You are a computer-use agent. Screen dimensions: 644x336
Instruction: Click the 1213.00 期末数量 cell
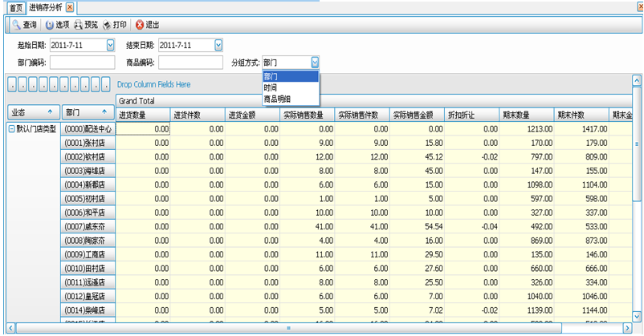coord(527,129)
